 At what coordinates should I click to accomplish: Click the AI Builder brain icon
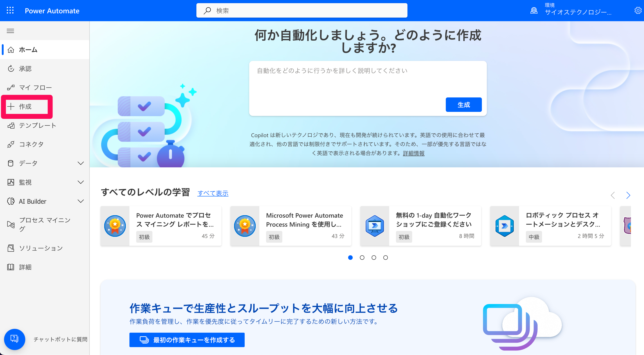pyautogui.click(x=11, y=201)
